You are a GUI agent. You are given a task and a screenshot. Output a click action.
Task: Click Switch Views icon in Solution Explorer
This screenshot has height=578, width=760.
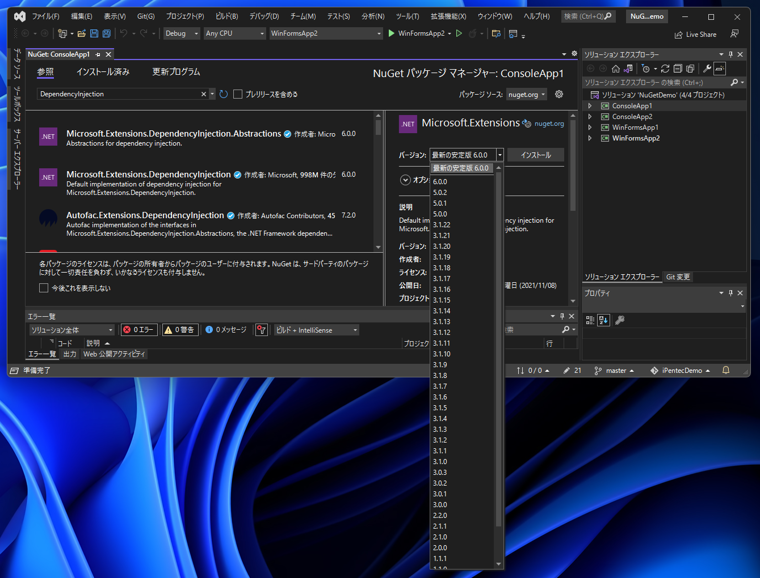[x=628, y=68]
